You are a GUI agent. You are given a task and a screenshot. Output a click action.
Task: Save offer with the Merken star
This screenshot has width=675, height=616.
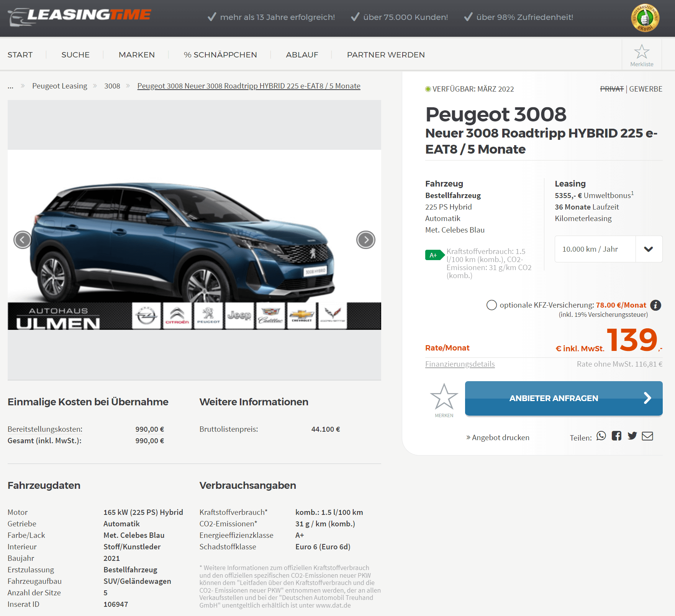[x=444, y=397]
